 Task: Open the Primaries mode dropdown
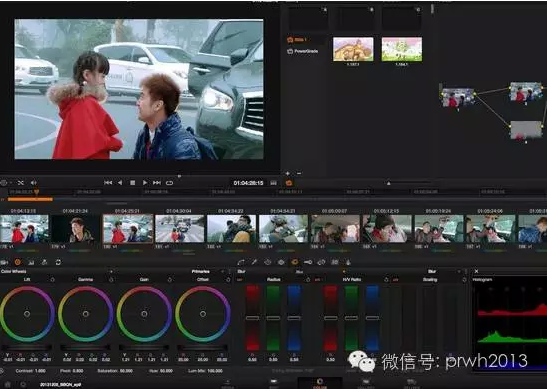223,271
